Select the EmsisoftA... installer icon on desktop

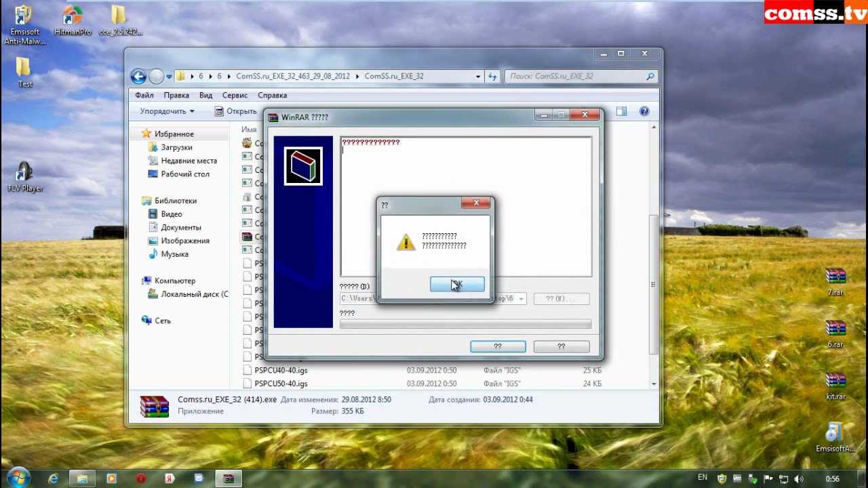(835, 439)
